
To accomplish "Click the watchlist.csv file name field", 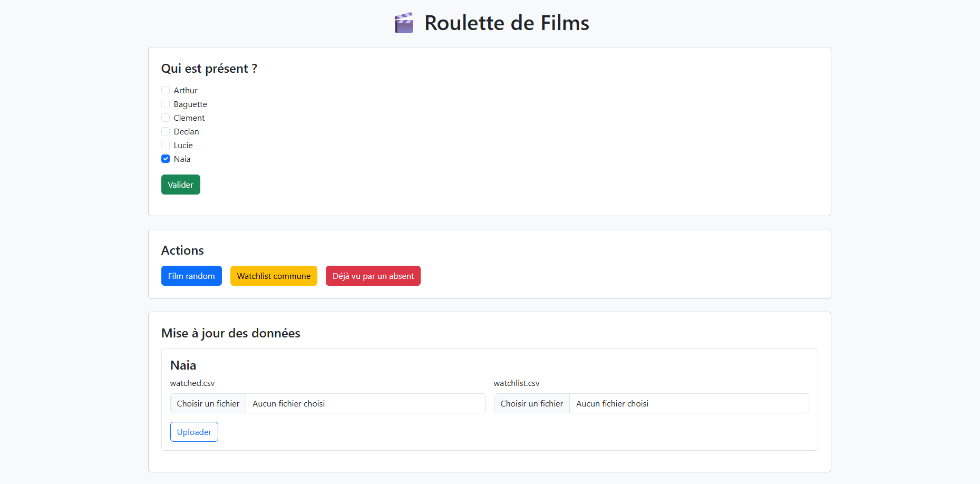I will [688, 403].
